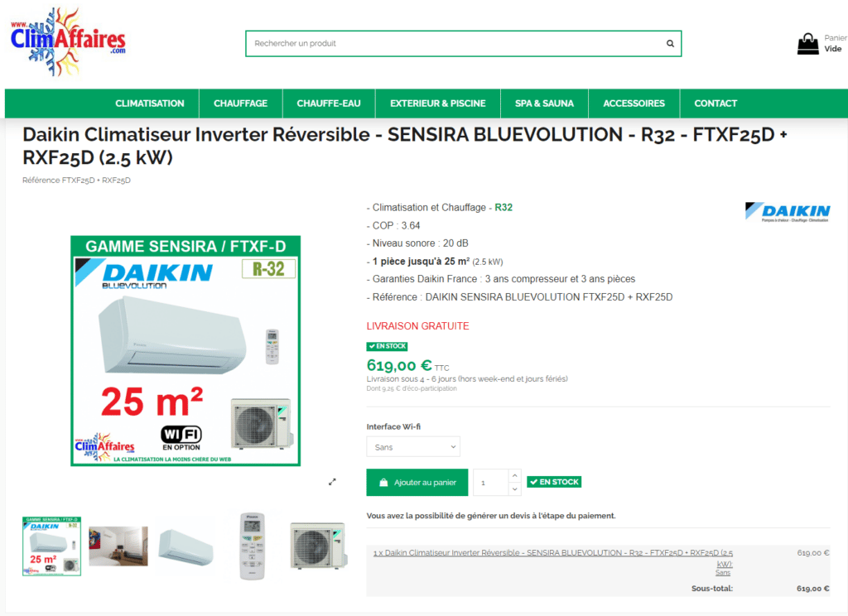The image size is (848, 616).
Task: Select the room interior thumbnail
Action: pos(118,546)
